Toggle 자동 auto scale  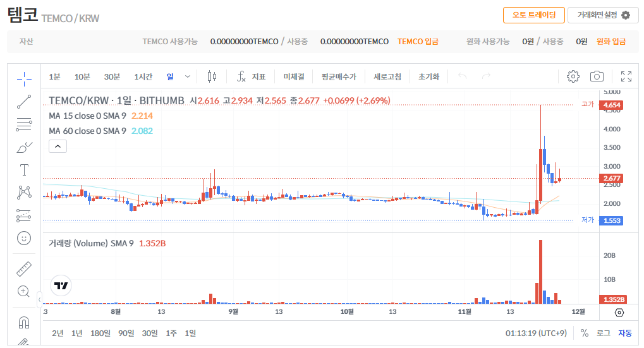coord(625,333)
